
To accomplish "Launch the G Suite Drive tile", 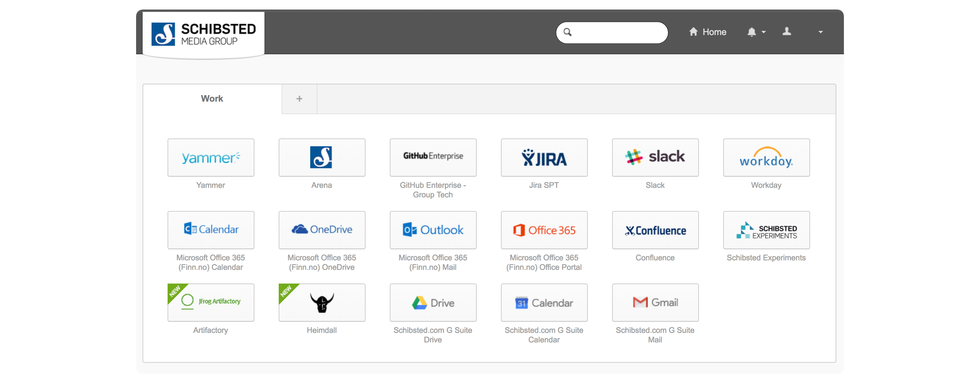I will (433, 303).
